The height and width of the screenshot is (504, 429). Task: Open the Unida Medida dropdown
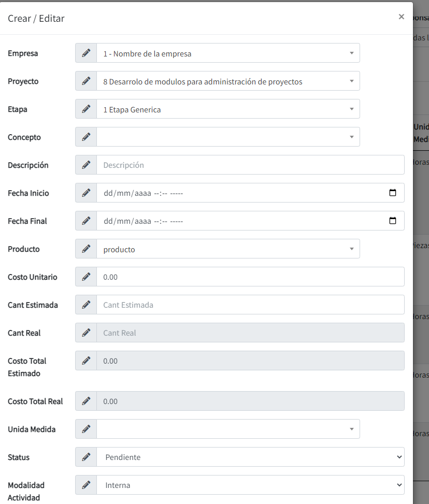click(x=228, y=429)
